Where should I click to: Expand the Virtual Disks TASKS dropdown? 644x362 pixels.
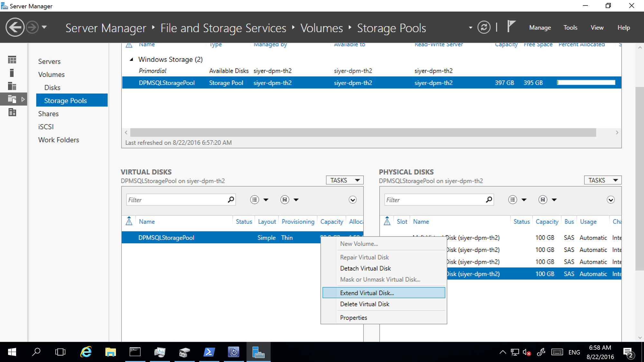point(346,180)
